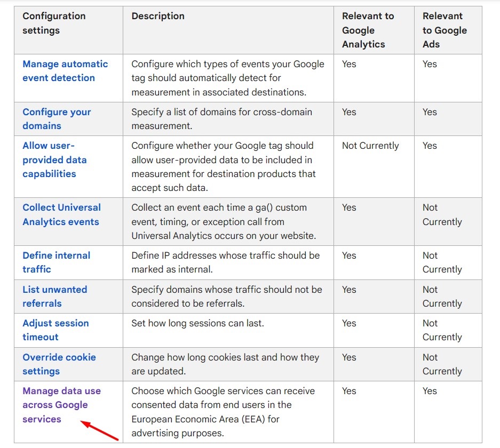Click Google Analytics 'Yes' in Configure your domains row

click(x=349, y=112)
